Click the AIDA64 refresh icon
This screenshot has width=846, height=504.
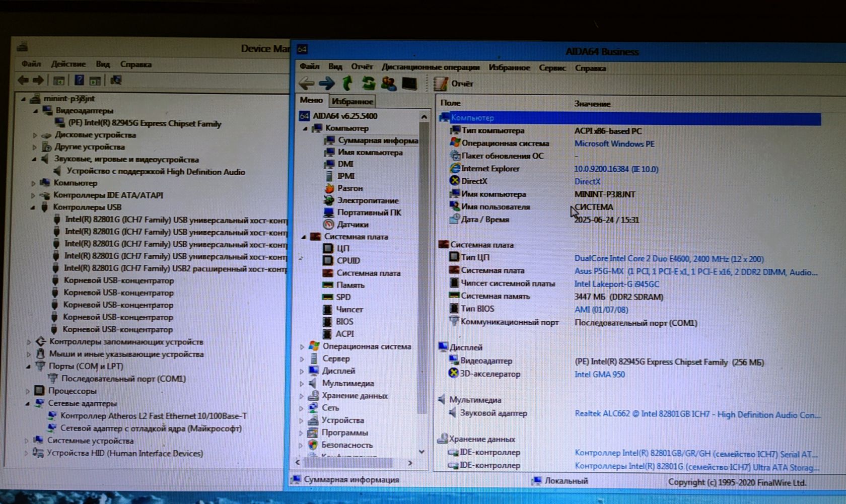(x=368, y=83)
